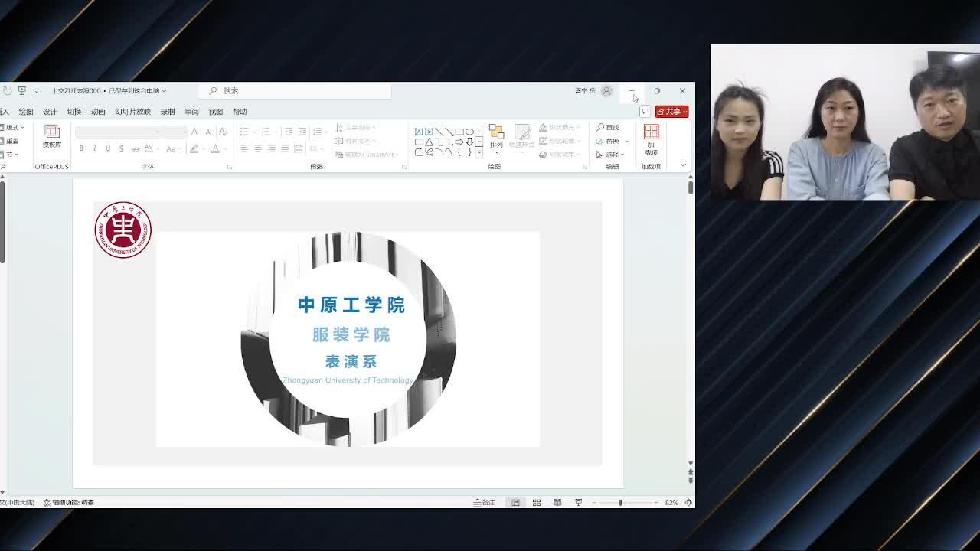Switch to slide sorter view
This screenshot has width=980, height=551.
coord(536,503)
